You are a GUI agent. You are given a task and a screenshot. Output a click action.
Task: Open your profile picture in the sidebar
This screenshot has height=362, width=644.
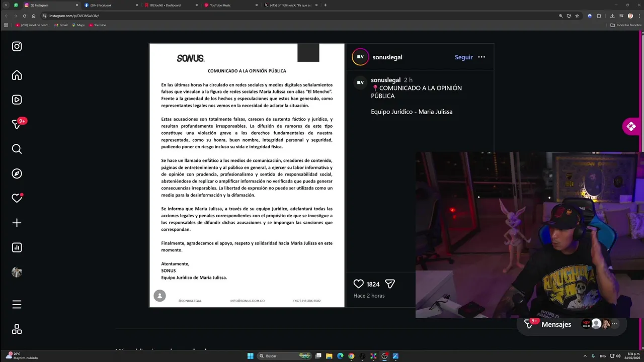17,272
